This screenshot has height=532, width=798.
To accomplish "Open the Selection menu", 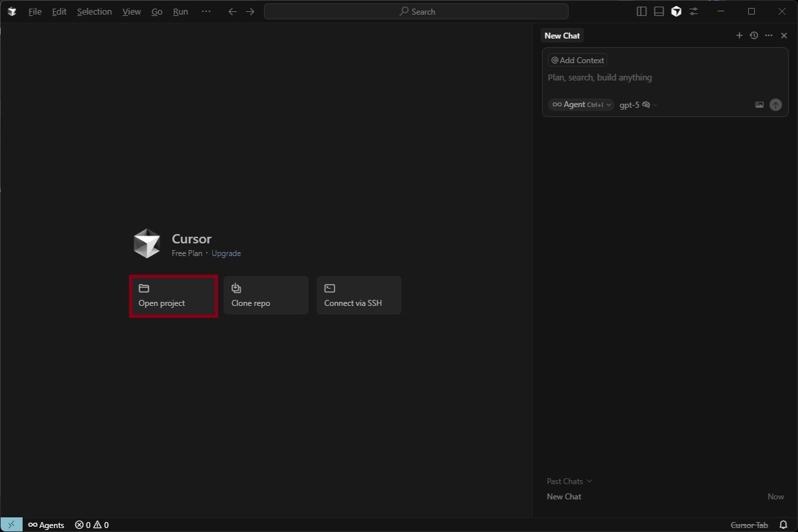I will 94,11.
